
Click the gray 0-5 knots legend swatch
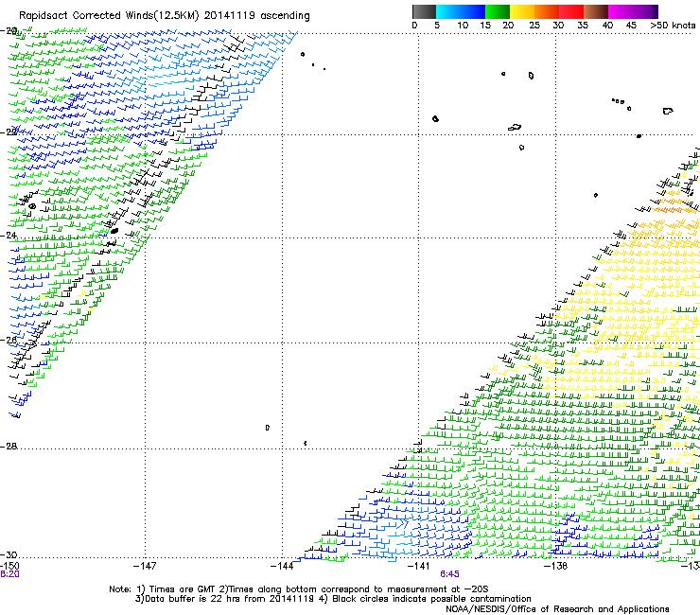[424, 11]
